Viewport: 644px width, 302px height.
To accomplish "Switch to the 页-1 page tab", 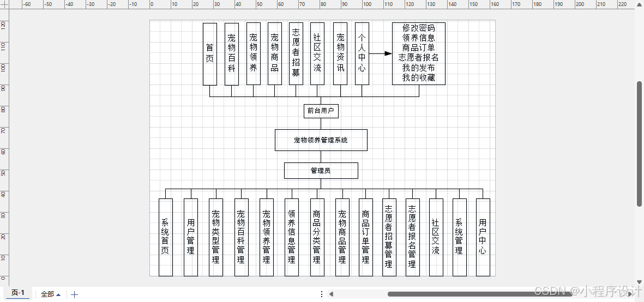I will pyautogui.click(x=17, y=293).
